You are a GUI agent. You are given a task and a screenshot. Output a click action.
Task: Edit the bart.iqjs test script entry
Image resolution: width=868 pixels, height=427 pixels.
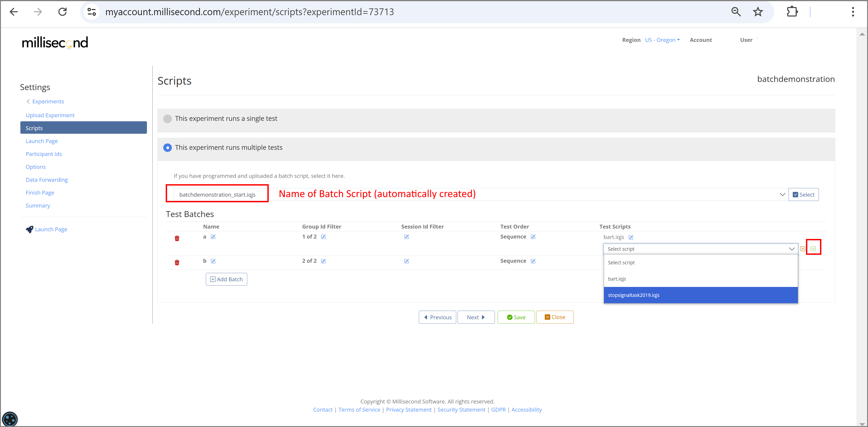(x=631, y=237)
